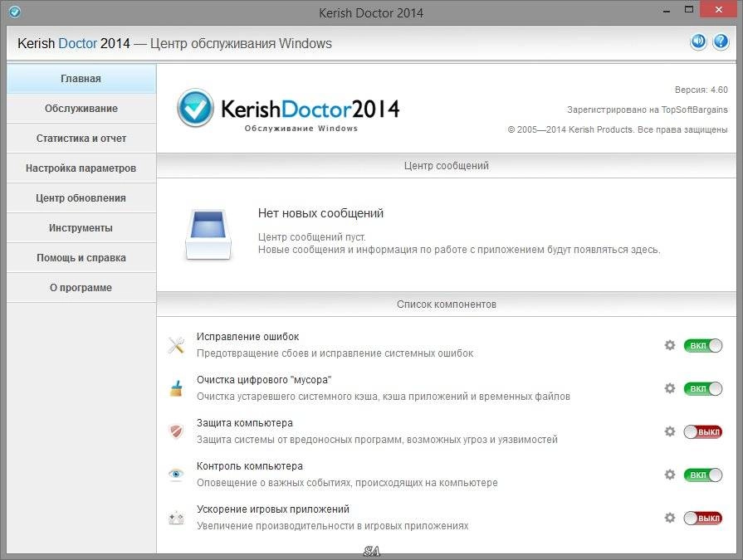This screenshot has height=560, width=743.
Task: Enable the Защита компьютера switch
Action: (702, 431)
